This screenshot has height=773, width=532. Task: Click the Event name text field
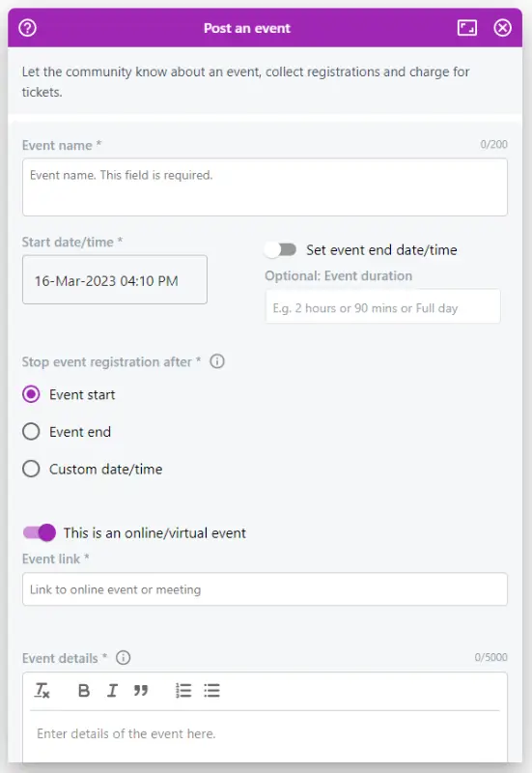(x=265, y=186)
